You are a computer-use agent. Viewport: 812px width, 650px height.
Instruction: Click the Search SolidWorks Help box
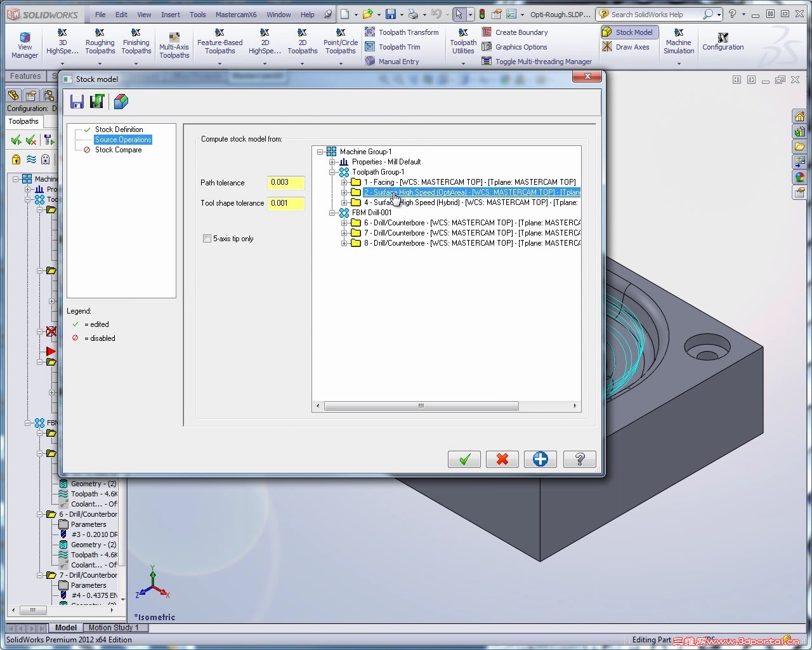point(648,14)
